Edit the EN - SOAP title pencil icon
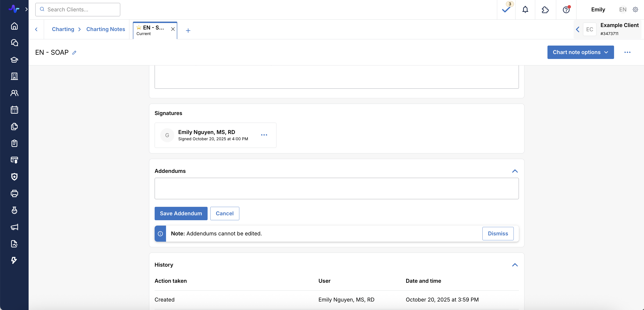This screenshot has width=644, height=310. pos(74,52)
